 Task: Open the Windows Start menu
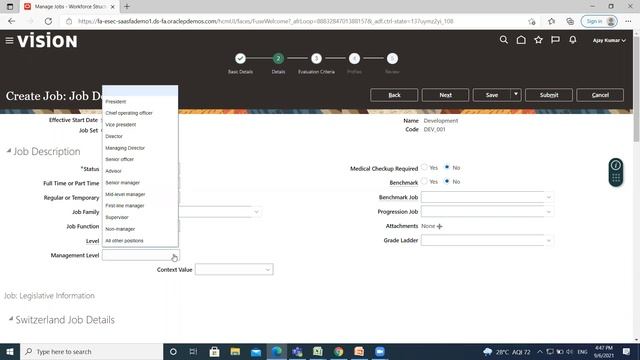coord(10,351)
